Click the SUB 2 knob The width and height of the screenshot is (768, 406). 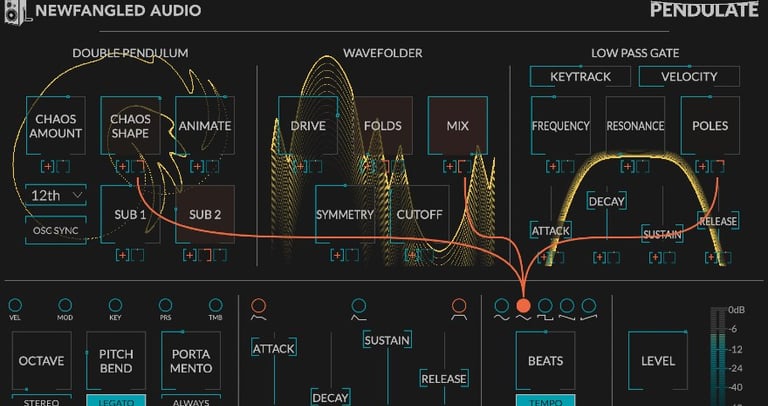205,215
